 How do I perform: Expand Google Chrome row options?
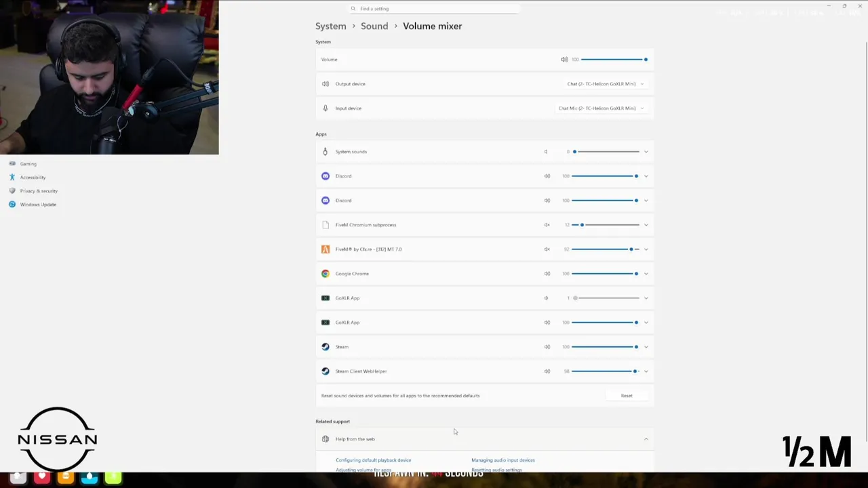tap(646, 274)
